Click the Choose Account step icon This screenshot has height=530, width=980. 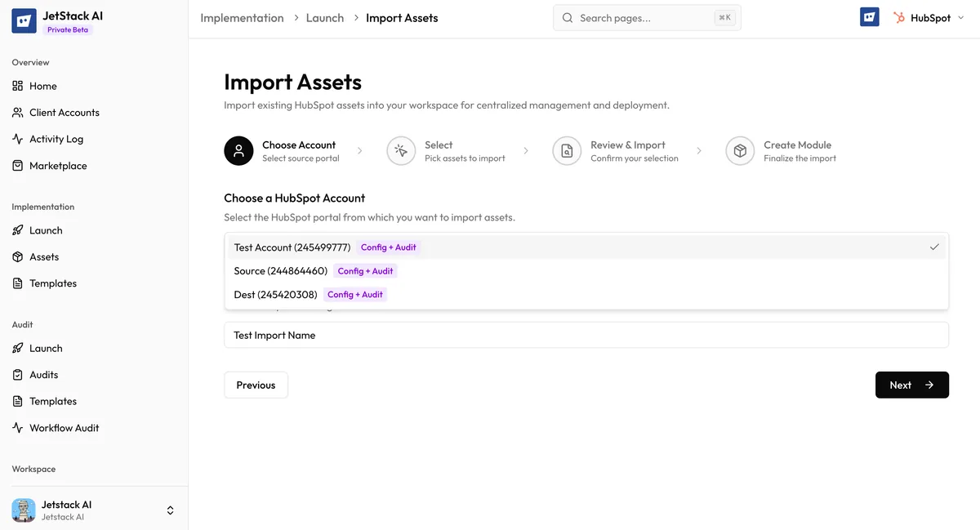point(238,150)
